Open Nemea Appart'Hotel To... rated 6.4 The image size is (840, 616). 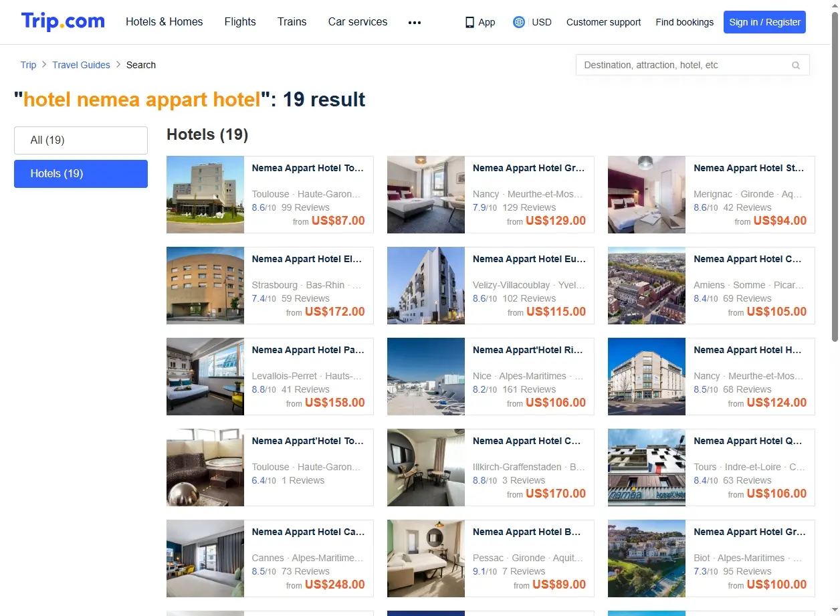point(308,441)
